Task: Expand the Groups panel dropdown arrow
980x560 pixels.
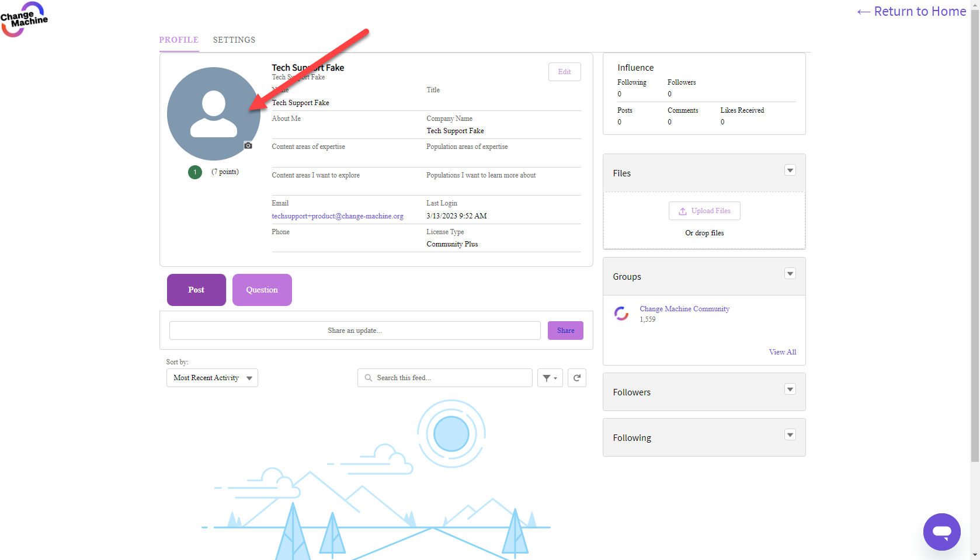Action: pos(790,274)
